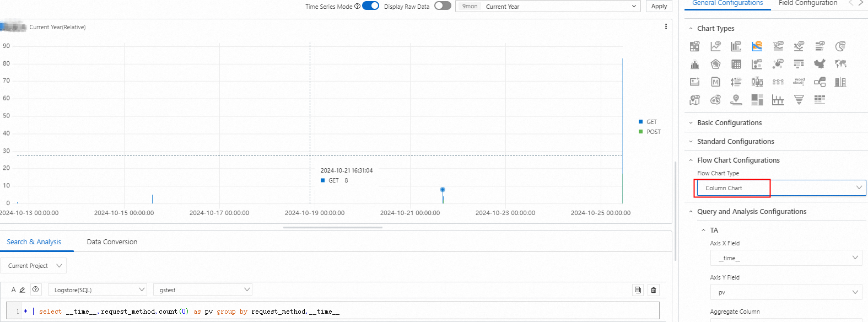Switch to Field Configuration tab

pos(808,3)
